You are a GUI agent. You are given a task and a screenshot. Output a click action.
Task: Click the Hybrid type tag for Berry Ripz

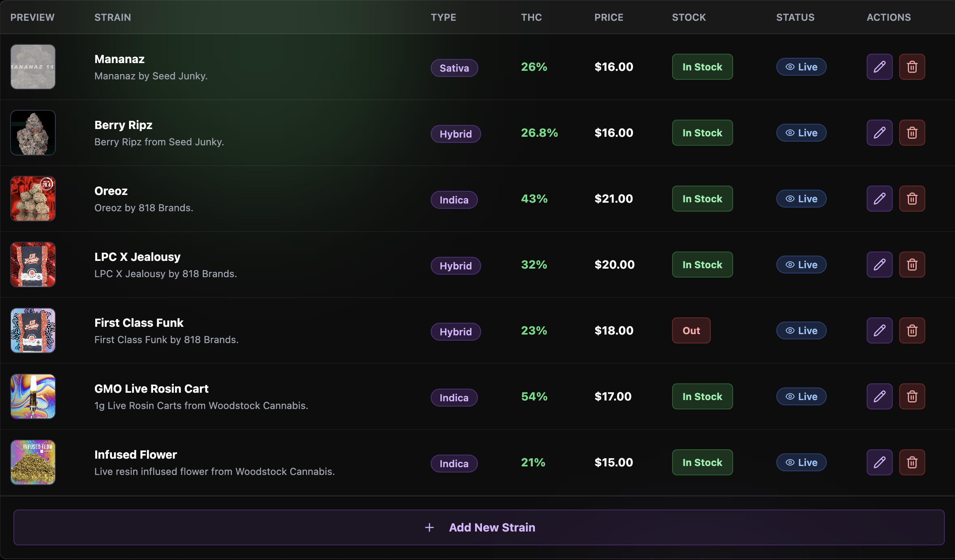pos(456,134)
